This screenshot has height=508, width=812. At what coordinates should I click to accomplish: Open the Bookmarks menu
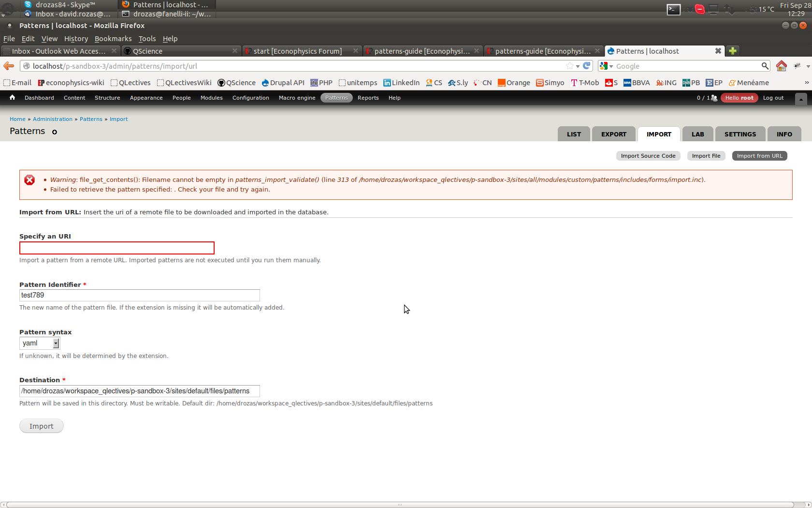click(113, 39)
